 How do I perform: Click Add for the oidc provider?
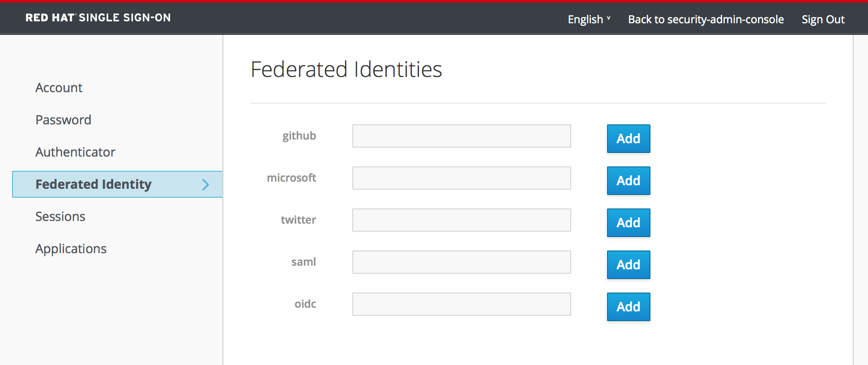(628, 307)
